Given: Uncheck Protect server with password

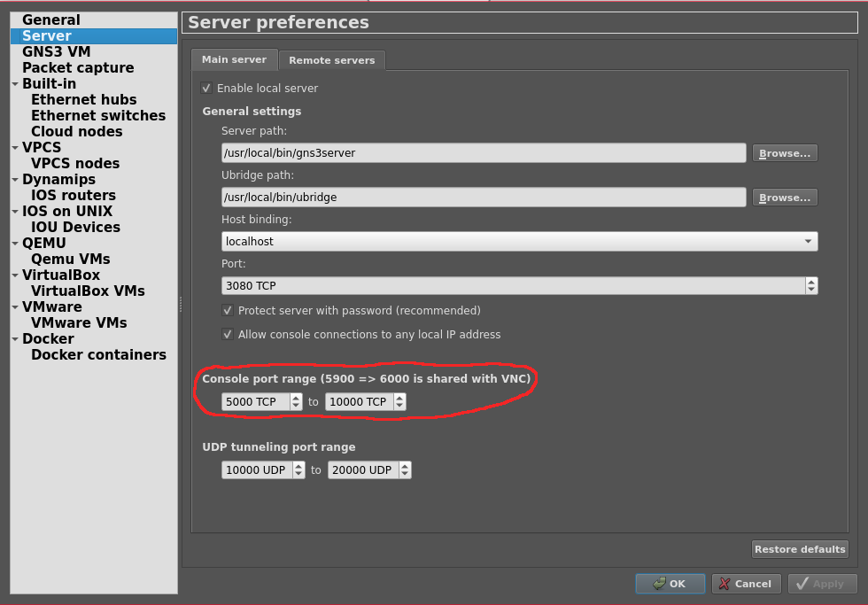Looking at the screenshot, I should pyautogui.click(x=228, y=311).
